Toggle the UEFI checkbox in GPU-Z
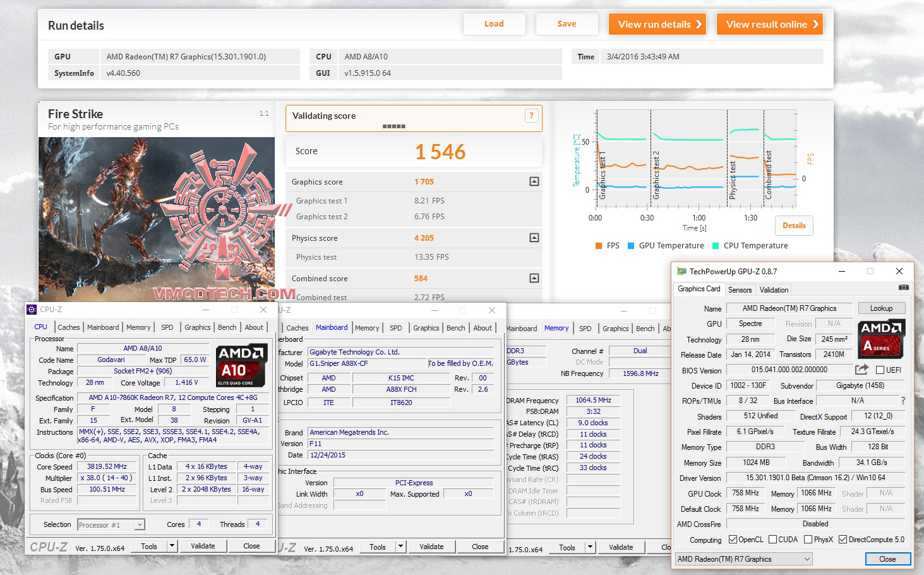924x575 pixels. click(880, 370)
